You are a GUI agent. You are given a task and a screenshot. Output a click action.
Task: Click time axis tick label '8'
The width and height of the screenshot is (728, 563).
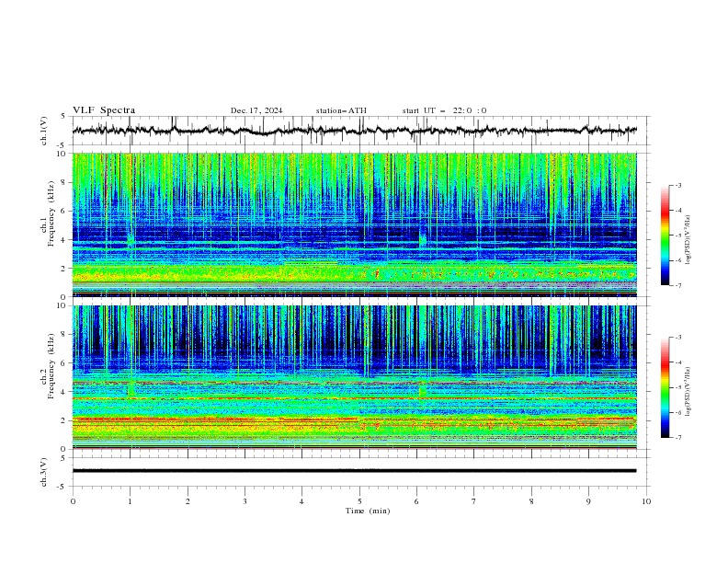[x=531, y=501]
